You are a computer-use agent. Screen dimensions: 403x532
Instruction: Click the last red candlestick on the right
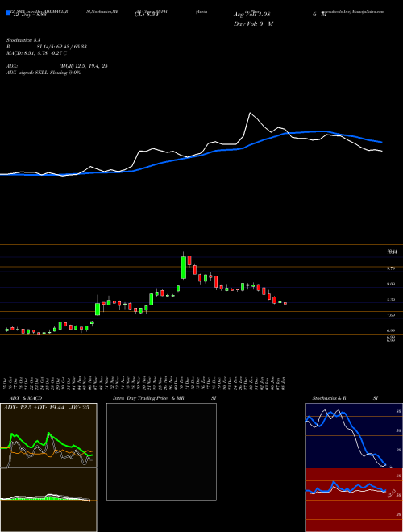pos(285,303)
